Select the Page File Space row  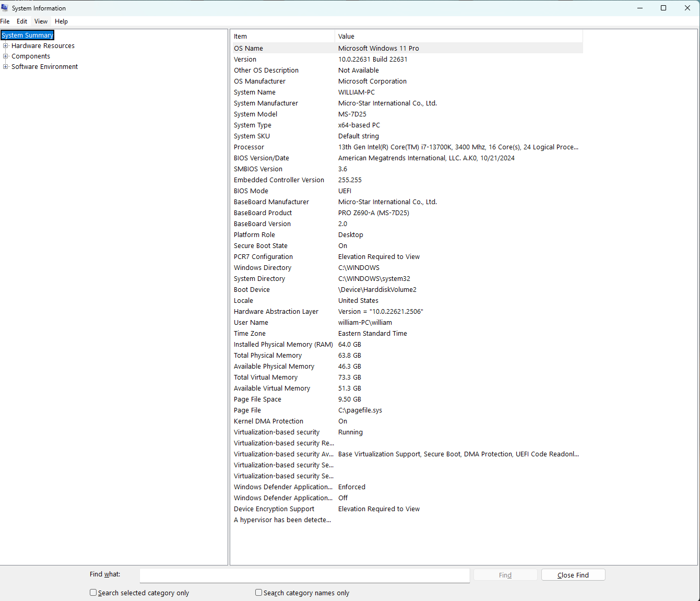point(407,399)
